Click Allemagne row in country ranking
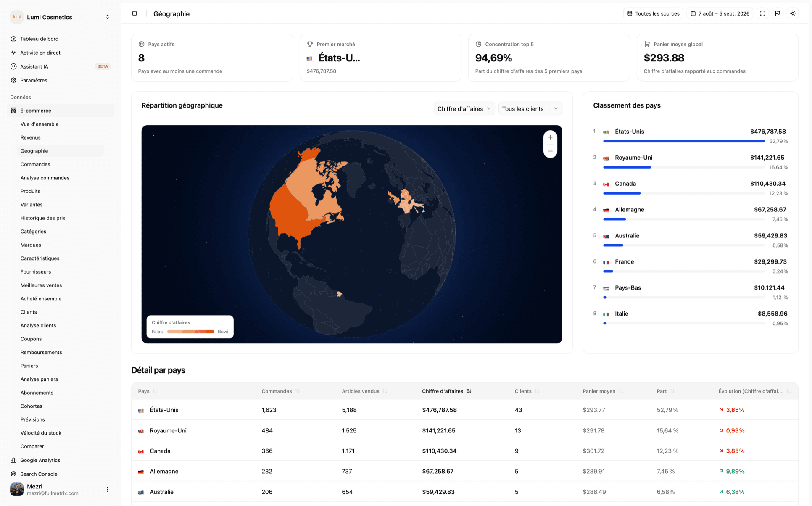The width and height of the screenshot is (812, 506). pos(691,214)
